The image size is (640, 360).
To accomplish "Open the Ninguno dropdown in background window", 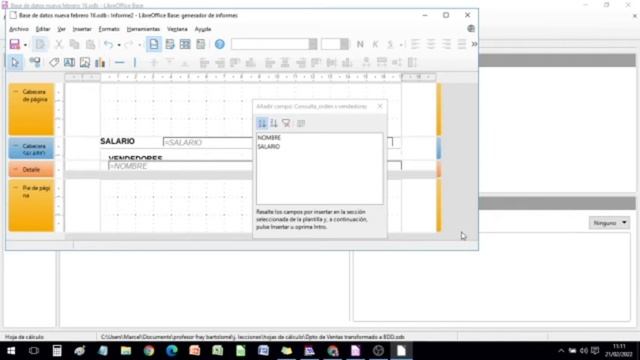I will click(609, 223).
